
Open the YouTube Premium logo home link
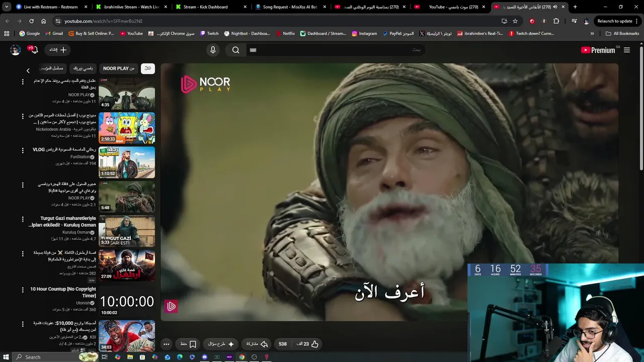[x=598, y=50]
